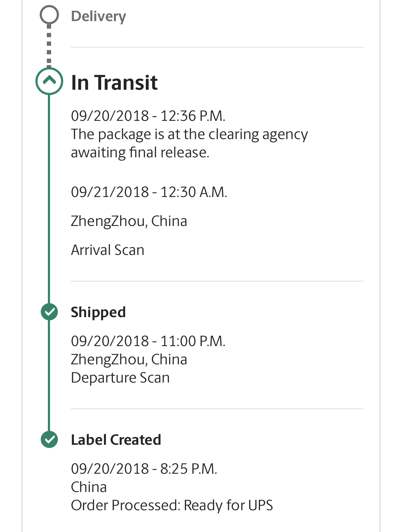Click the Label Created checkmark icon
This screenshot has width=402, height=532.
(x=49, y=439)
